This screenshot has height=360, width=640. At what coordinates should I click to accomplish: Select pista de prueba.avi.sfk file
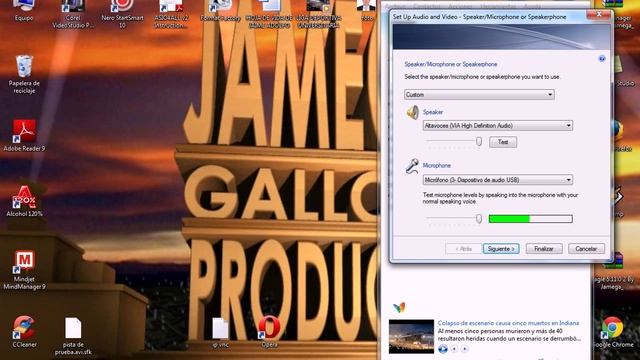[x=73, y=336]
